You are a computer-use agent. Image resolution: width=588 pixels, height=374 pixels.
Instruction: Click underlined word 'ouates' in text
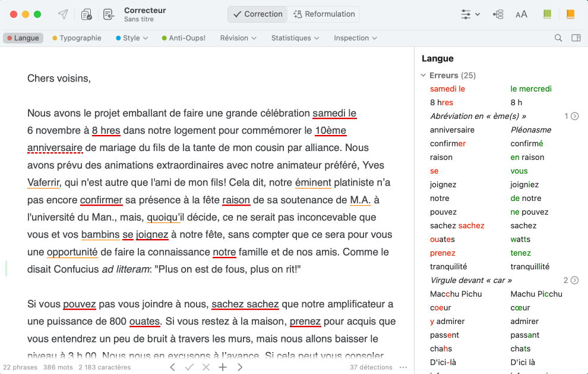(x=144, y=322)
